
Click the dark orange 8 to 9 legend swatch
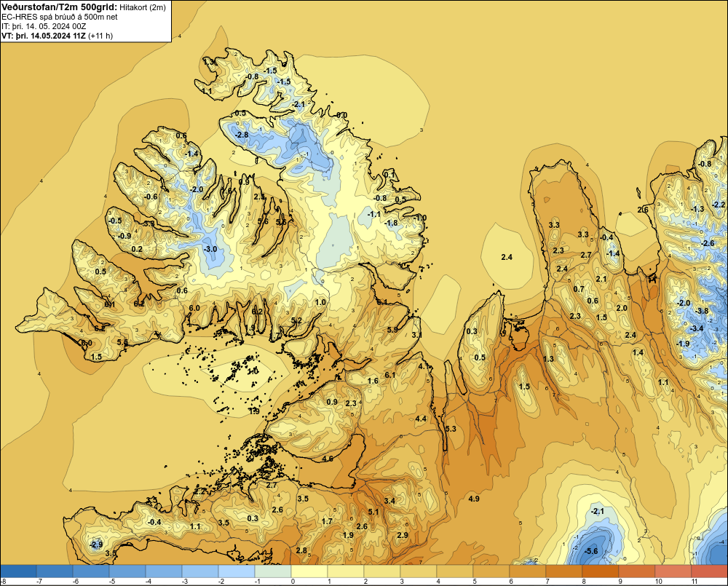[601, 571]
